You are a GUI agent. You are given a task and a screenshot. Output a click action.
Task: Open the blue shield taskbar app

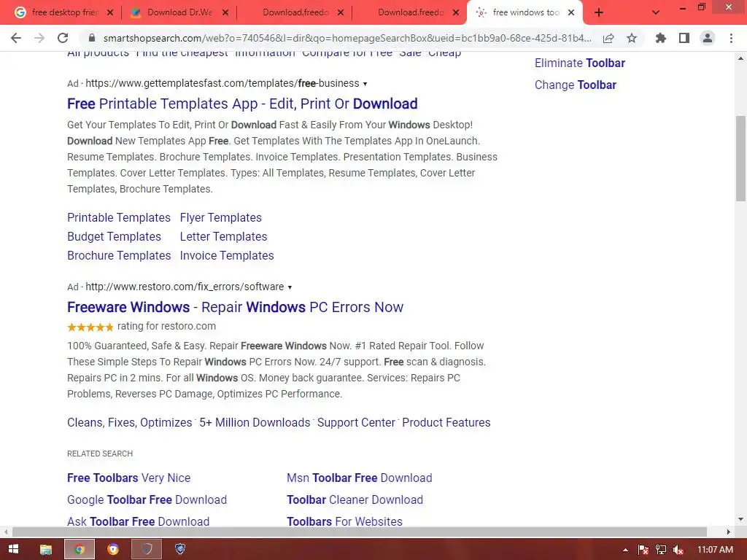(180, 549)
